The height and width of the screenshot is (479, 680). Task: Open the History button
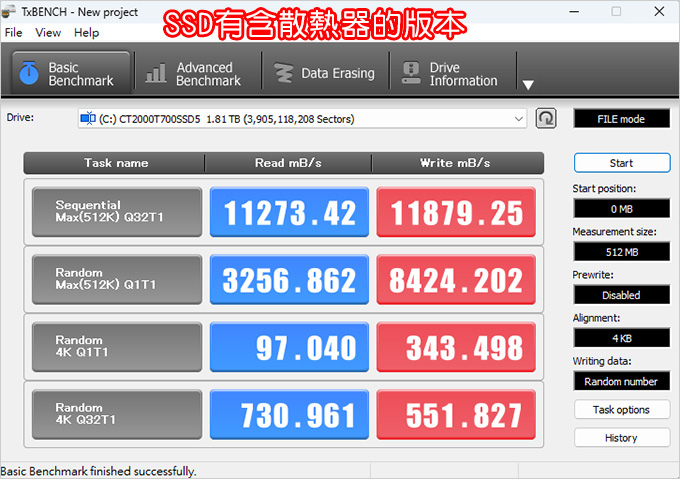pos(622,438)
